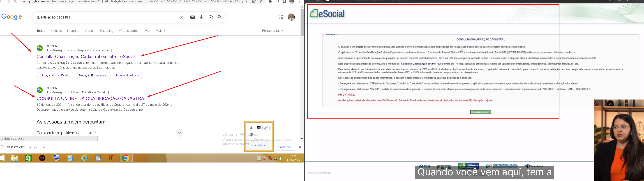Open Consulta Qualificação Cadastral em lote result
Screen dimensions: 644x181
click(x=85, y=57)
